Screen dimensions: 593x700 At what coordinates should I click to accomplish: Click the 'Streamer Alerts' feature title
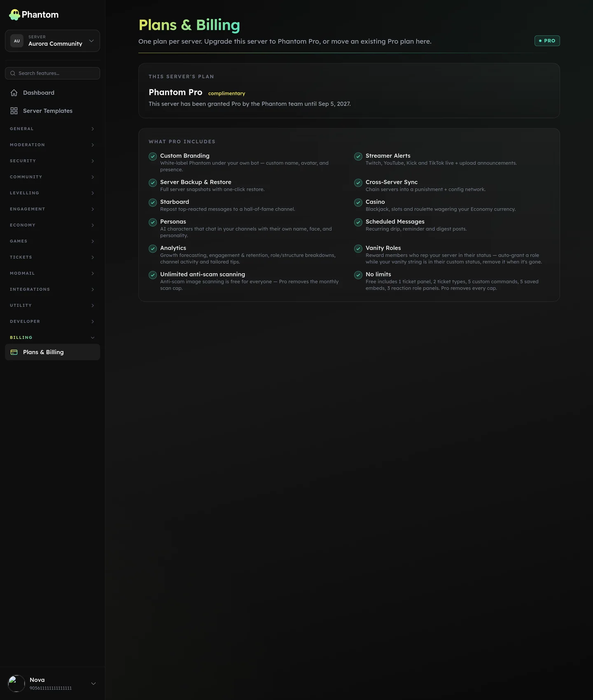(x=388, y=156)
